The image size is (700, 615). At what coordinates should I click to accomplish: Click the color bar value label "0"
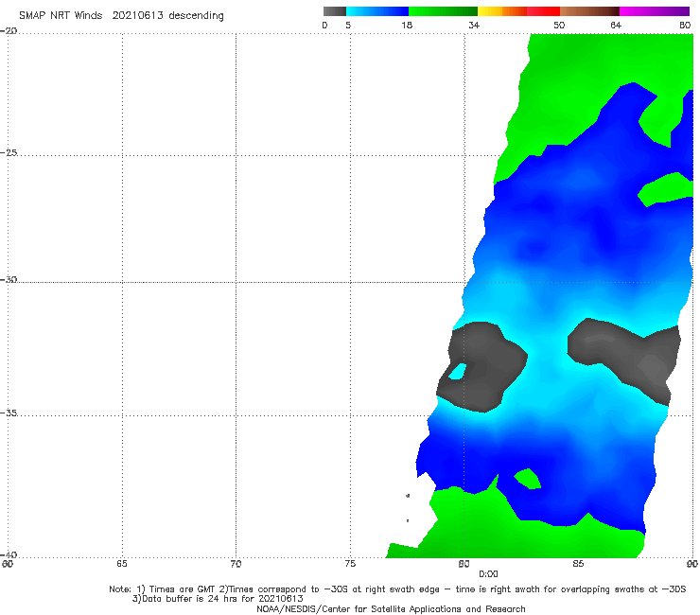coord(324,26)
